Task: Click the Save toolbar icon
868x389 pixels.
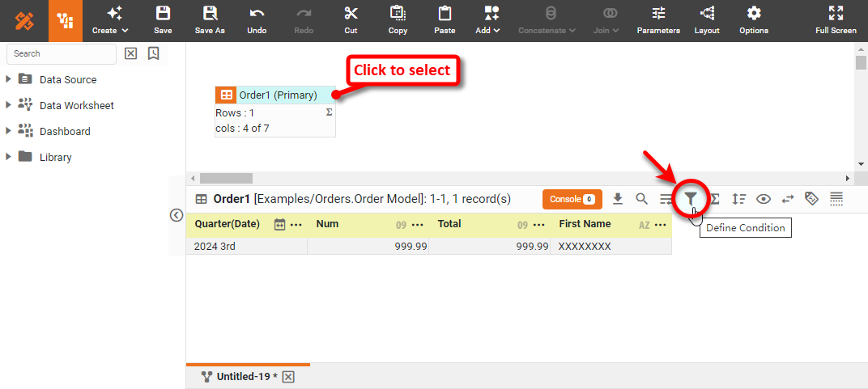Action: coord(163,20)
